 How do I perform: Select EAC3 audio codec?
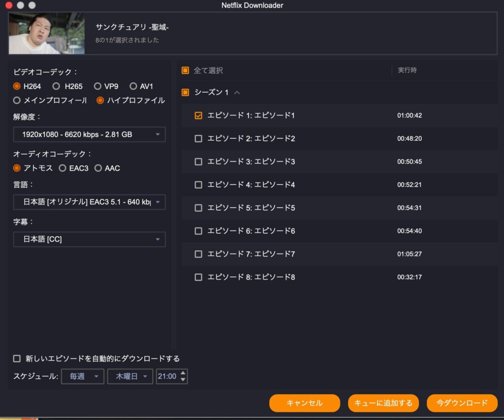tap(63, 168)
